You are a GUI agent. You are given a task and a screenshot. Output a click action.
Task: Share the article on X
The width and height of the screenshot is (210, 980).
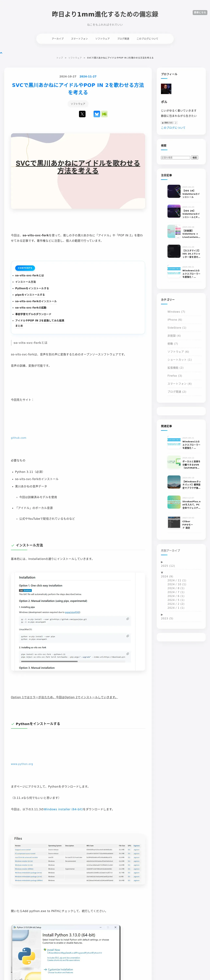(82, 114)
